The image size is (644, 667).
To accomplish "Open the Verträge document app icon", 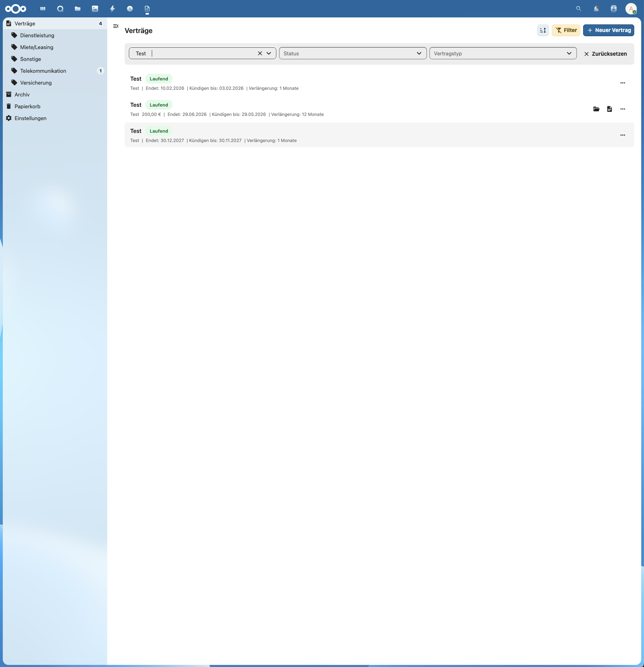I will (x=147, y=8).
